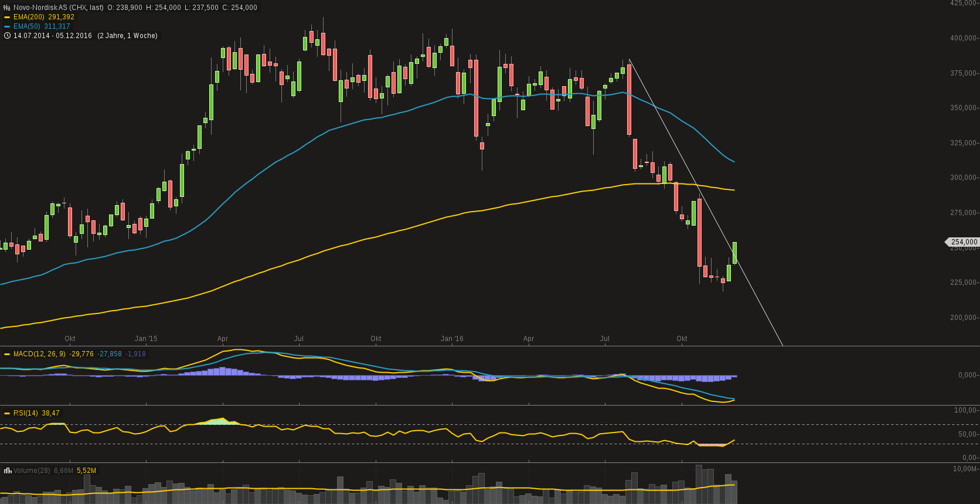Screen dimensions: 980x504
Task: Click the Volume(28) indicator label
Action: pyautogui.click(x=32, y=471)
